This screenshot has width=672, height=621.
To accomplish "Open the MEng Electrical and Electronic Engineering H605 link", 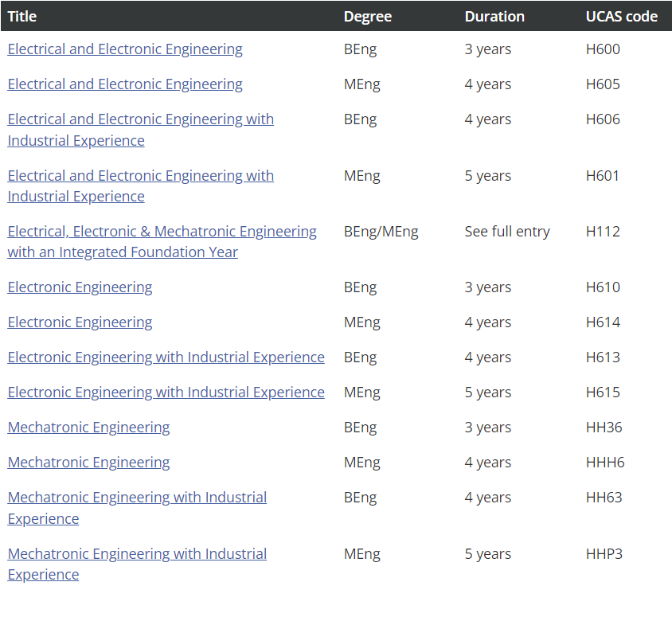I will [125, 84].
